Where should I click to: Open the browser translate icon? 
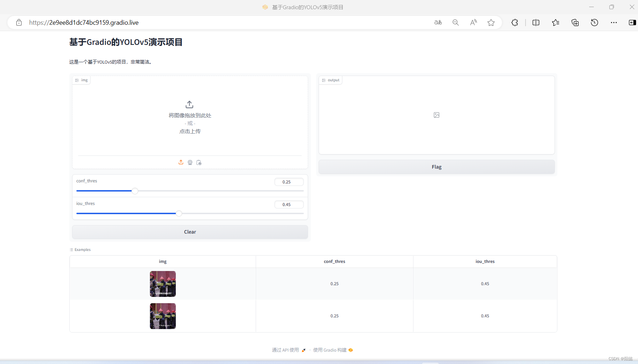tap(438, 23)
